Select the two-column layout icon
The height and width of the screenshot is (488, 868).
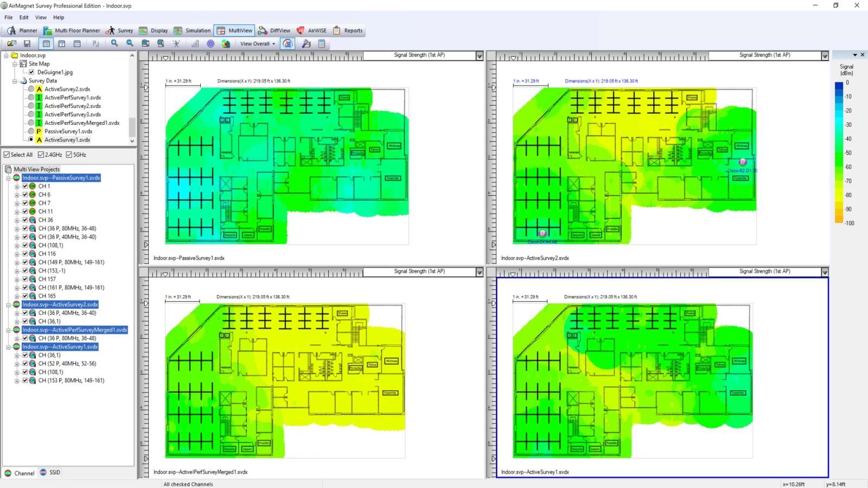62,43
